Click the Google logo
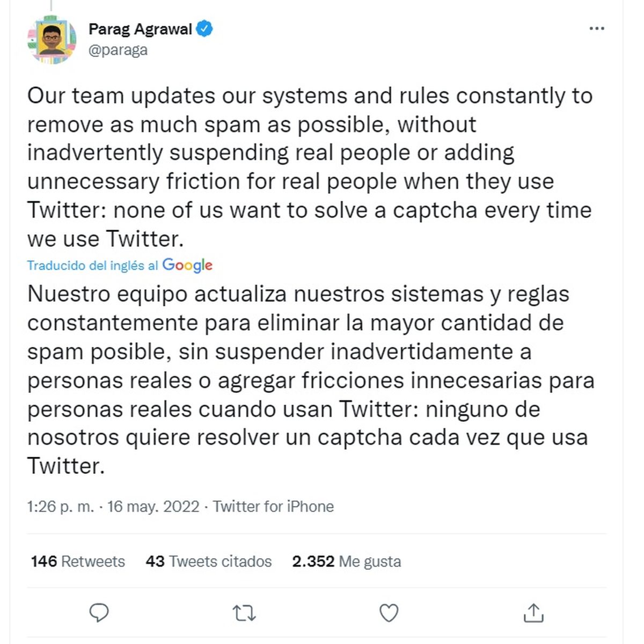 point(187,265)
